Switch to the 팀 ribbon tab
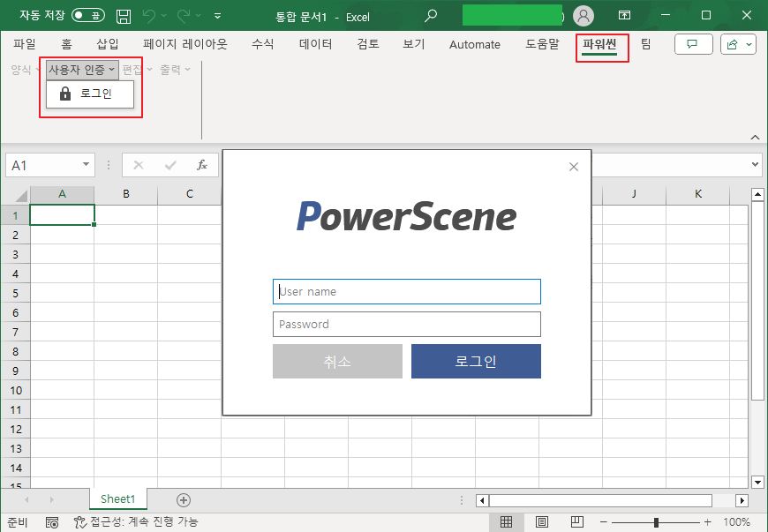The height and width of the screenshot is (532, 768). click(645, 44)
